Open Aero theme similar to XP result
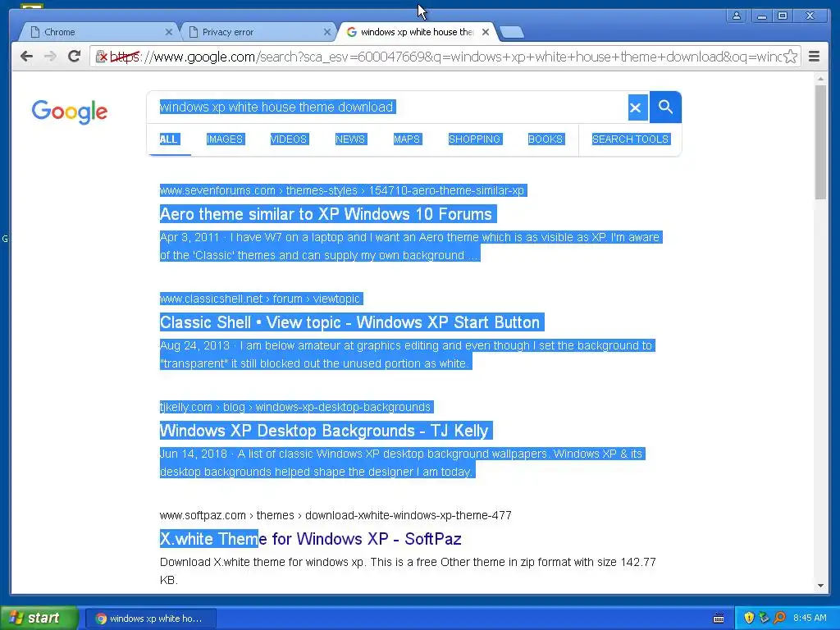 pyautogui.click(x=328, y=214)
